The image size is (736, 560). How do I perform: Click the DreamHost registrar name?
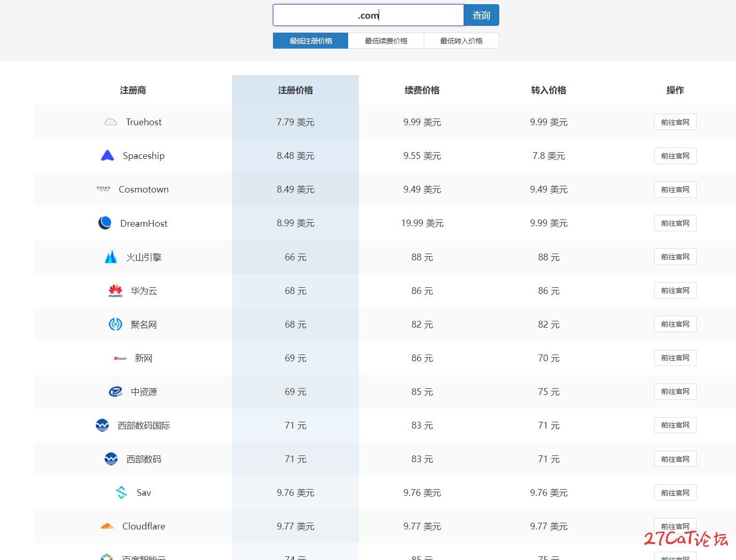pos(143,223)
